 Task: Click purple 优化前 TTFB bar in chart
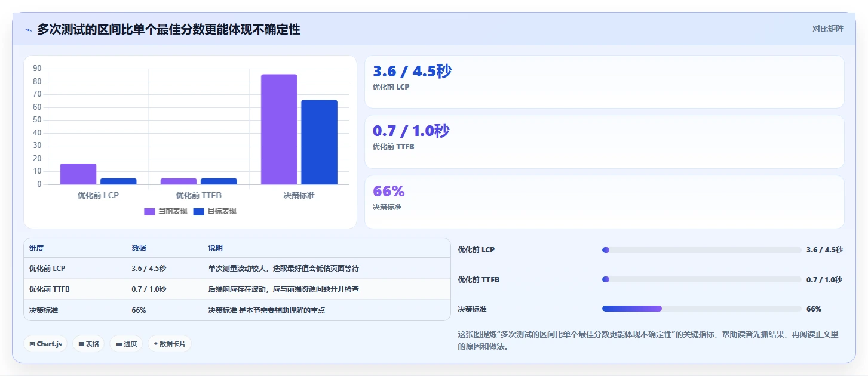179,181
